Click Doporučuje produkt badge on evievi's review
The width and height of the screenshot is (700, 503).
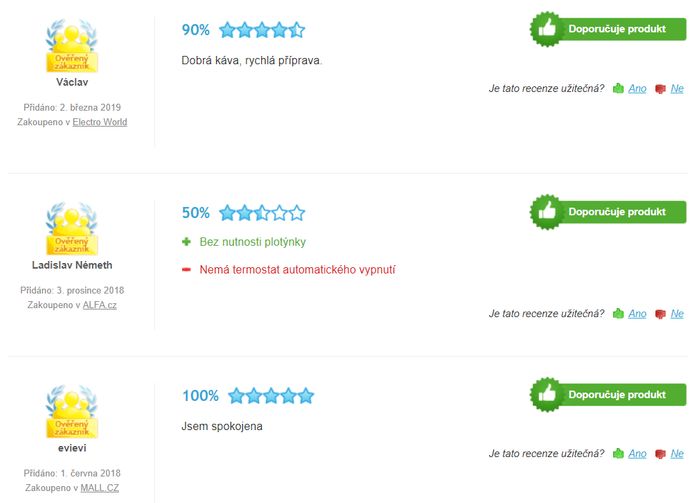608,395
